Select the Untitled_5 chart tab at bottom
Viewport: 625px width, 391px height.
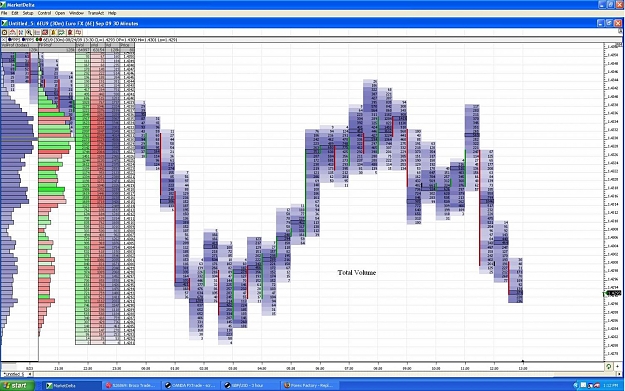click(x=14, y=374)
